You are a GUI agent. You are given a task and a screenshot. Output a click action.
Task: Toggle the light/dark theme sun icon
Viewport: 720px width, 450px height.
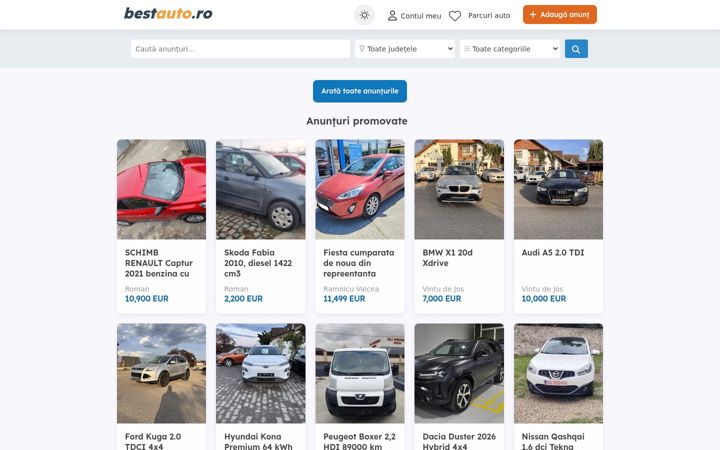pos(364,15)
